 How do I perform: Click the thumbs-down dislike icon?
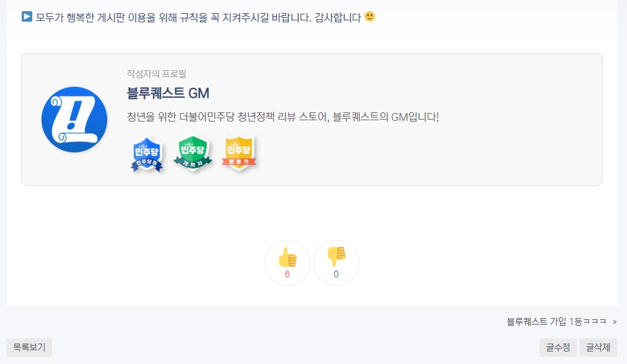click(336, 256)
